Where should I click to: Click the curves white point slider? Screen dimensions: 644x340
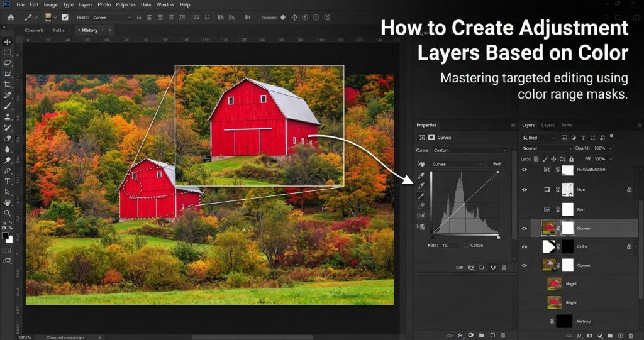click(x=499, y=237)
